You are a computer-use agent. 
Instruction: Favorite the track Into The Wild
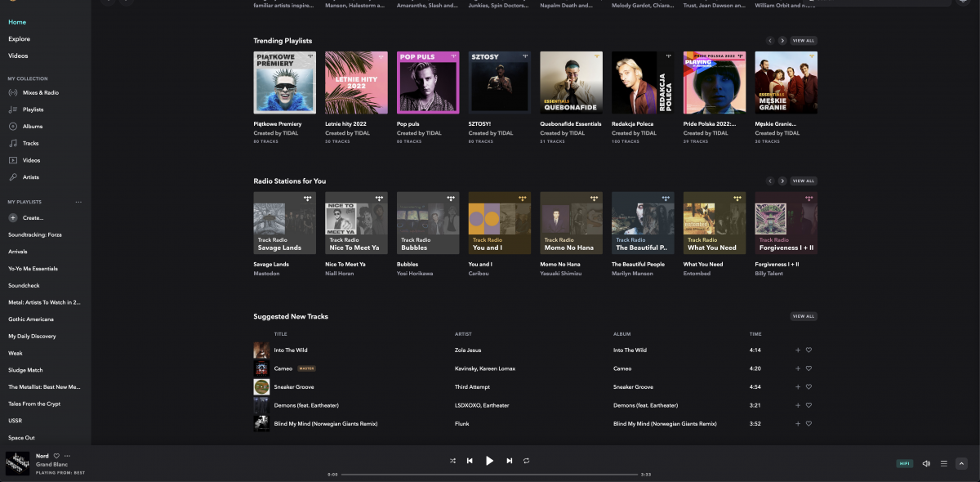pyautogui.click(x=808, y=350)
